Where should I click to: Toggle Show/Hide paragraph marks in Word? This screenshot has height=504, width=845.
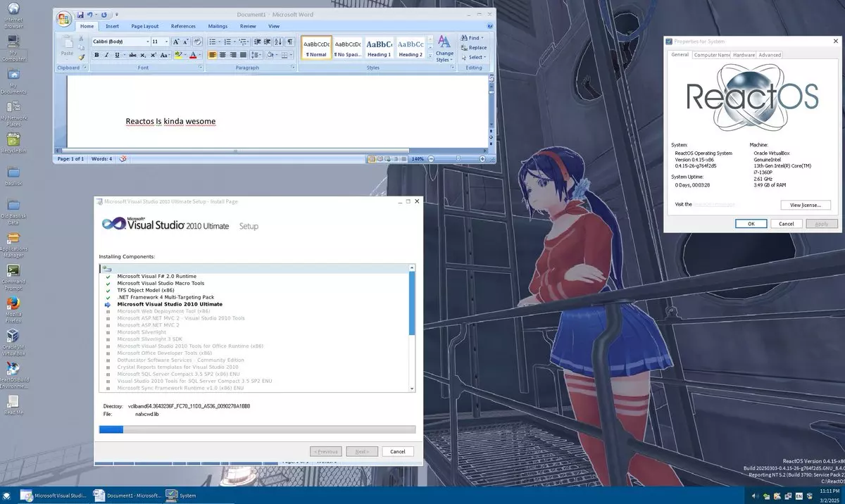point(289,42)
